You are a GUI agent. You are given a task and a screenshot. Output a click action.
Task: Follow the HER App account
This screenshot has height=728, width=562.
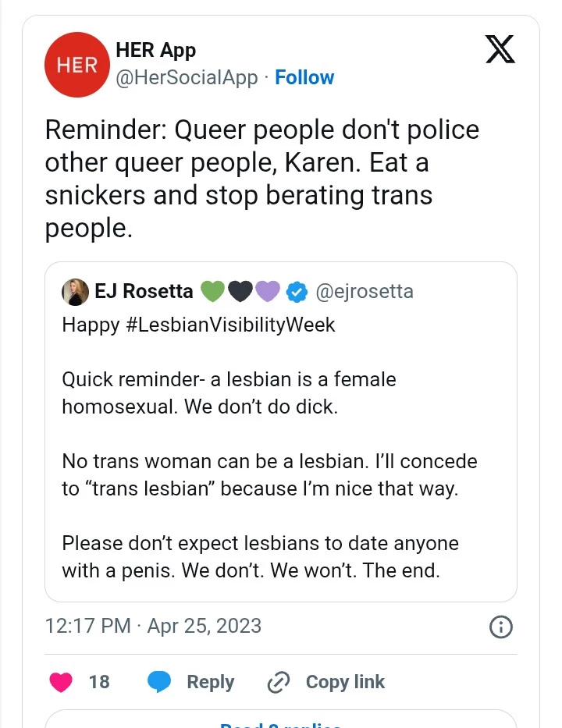[x=304, y=77]
